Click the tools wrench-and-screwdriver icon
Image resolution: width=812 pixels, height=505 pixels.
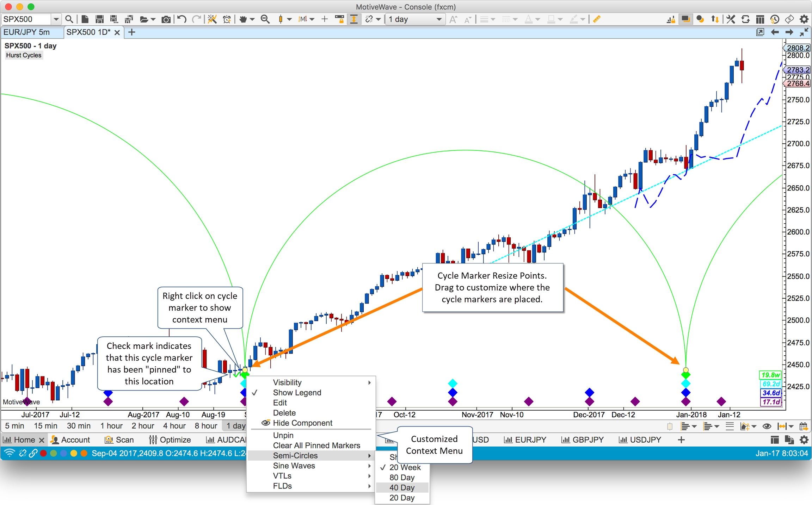(x=731, y=19)
